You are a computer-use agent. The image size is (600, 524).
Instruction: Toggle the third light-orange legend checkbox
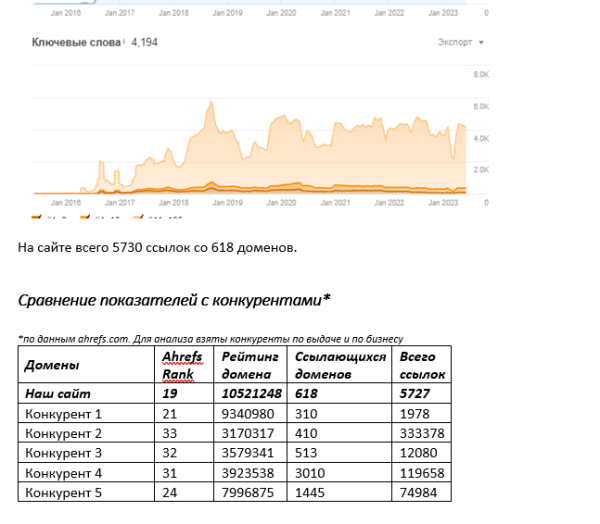[x=134, y=216]
